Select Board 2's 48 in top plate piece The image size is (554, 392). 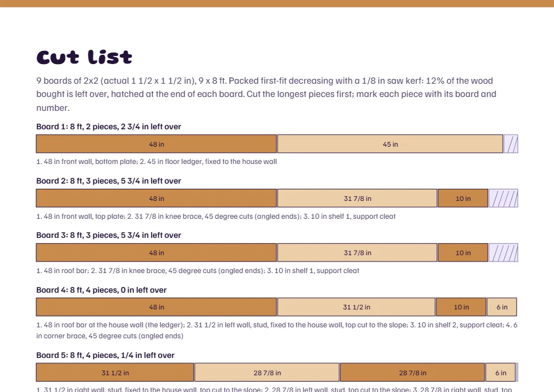coord(156,198)
